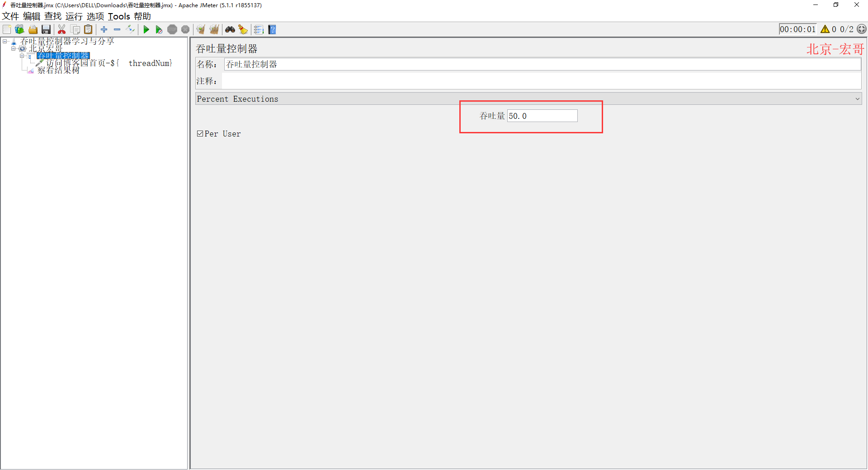Open the Function Helper list icon
The width and height of the screenshot is (868, 470).
(x=259, y=29)
